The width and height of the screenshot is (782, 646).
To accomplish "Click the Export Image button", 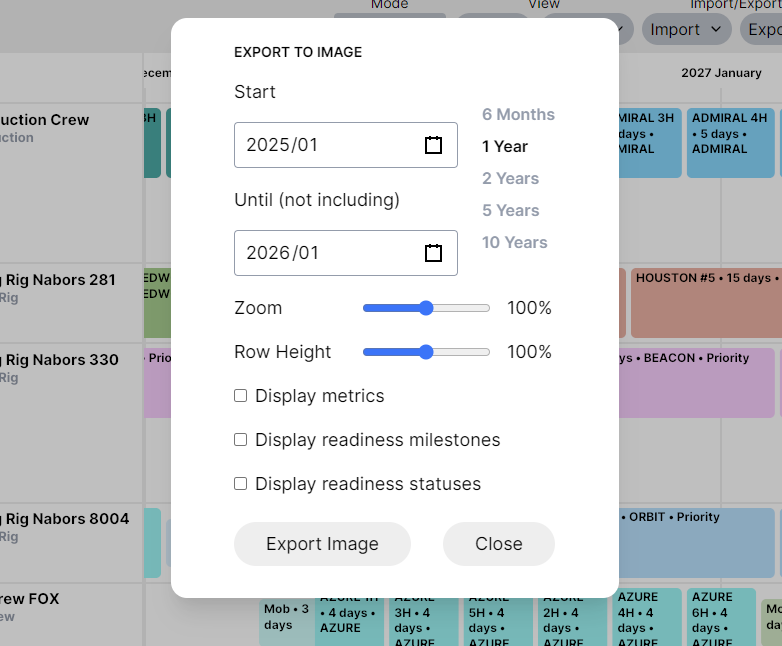I will pos(322,544).
